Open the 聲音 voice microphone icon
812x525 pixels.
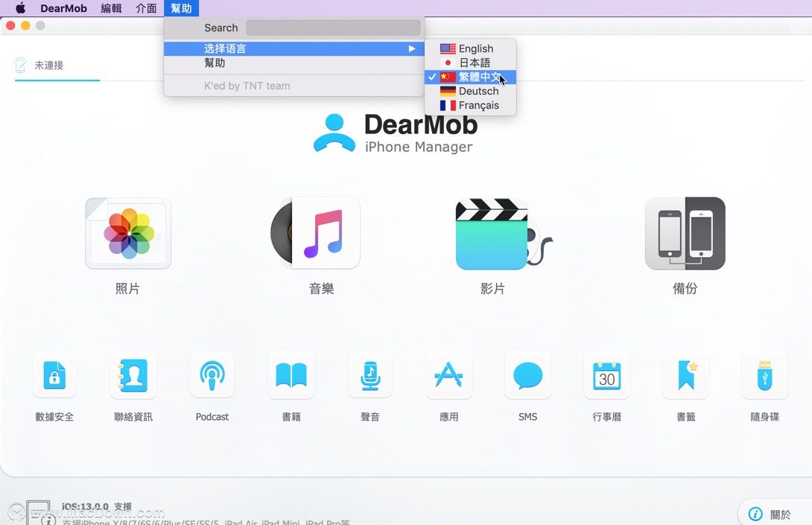click(370, 375)
